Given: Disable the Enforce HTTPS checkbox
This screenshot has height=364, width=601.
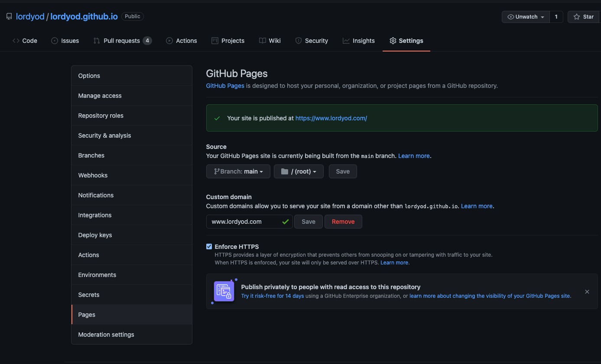Looking at the screenshot, I should pyautogui.click(x=209, y=246).
